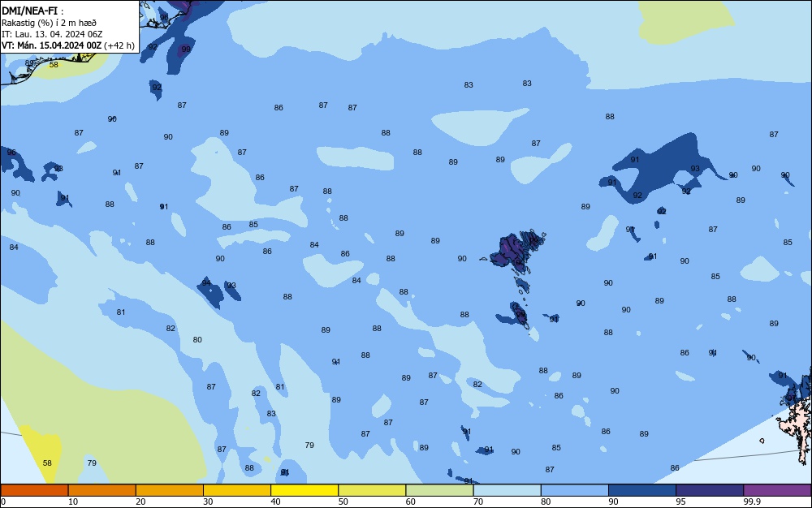Select the 'IT: Lau. 13. 04. 2024 06Z' line
The height and width of the screenshot is (508, 812).
52,34
